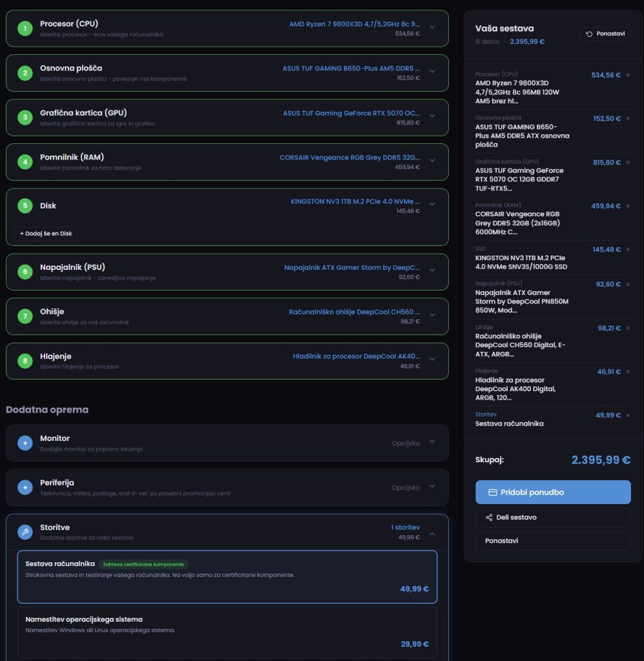Click the green step 8 Hlajenje circle
644x661 pixels.
point(25,361)
